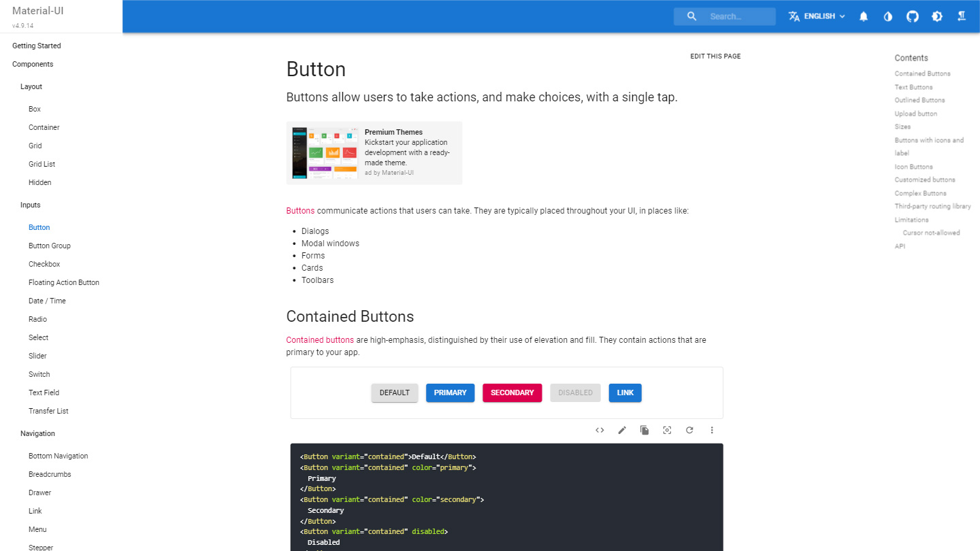The width and height of the screenshot is (980, 551).
Task: Jump to Upload button in Contents
Action: point(916,114)
